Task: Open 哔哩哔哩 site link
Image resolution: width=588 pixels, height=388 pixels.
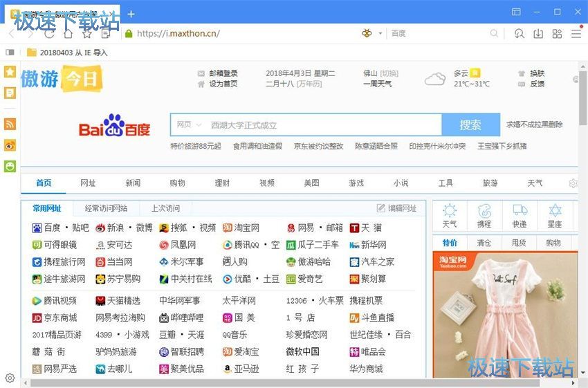Action: click(187, 317)
